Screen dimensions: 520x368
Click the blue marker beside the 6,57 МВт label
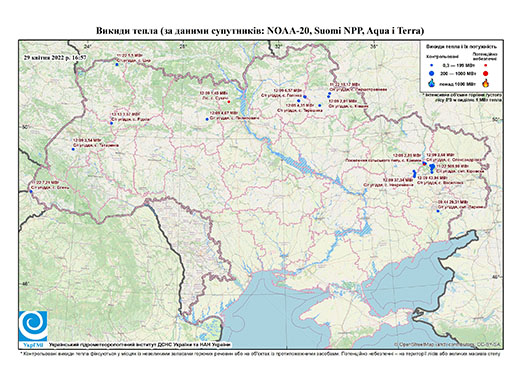click(x=305, y=97)
